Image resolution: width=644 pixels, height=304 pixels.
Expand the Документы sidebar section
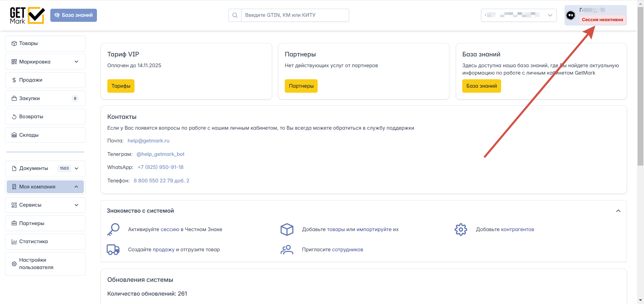pyautogui.click(x=45, y=168)
